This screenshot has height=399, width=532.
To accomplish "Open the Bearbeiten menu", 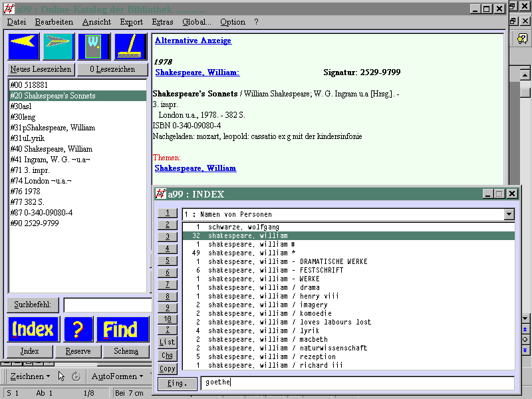I will point(54,22).
